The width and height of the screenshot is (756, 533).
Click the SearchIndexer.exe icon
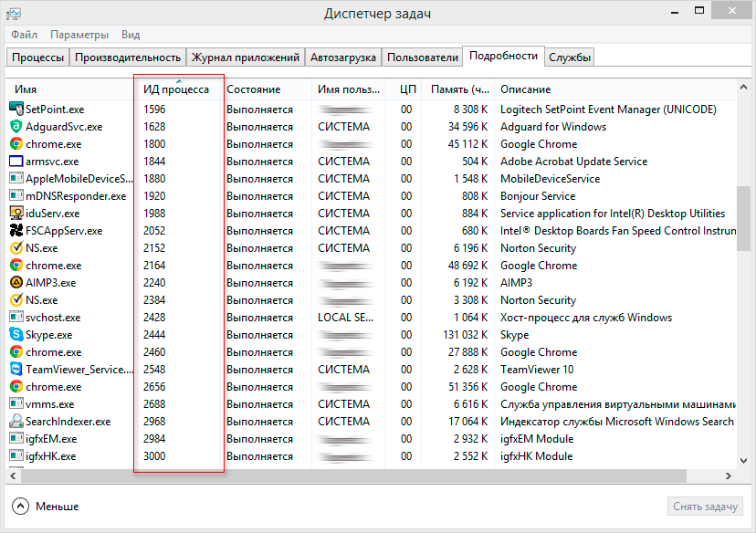[16, 421]
